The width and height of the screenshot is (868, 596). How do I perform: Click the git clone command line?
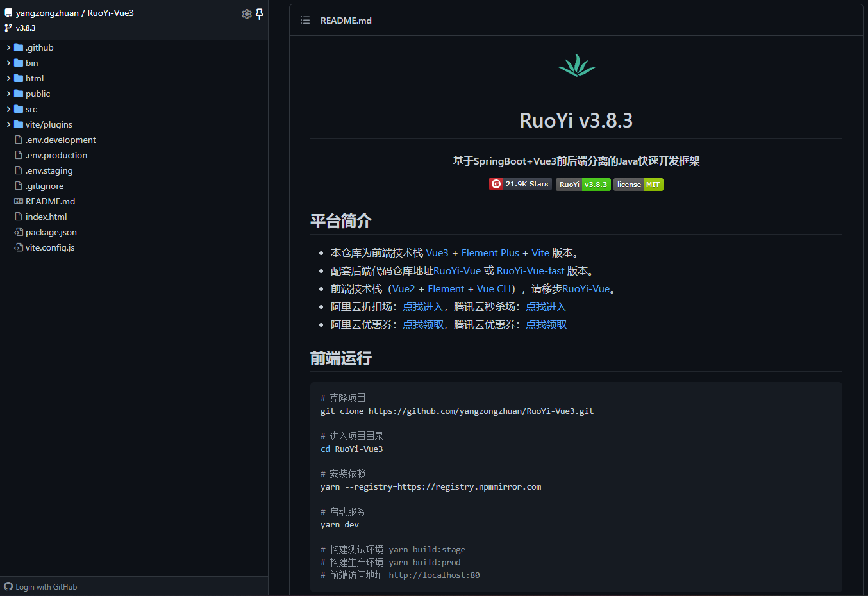[x=457, y=411]
